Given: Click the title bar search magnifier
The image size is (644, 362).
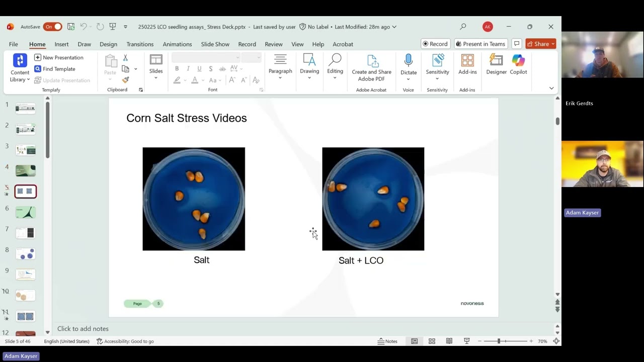Looking at the screenshot, I should click(463, 27).
